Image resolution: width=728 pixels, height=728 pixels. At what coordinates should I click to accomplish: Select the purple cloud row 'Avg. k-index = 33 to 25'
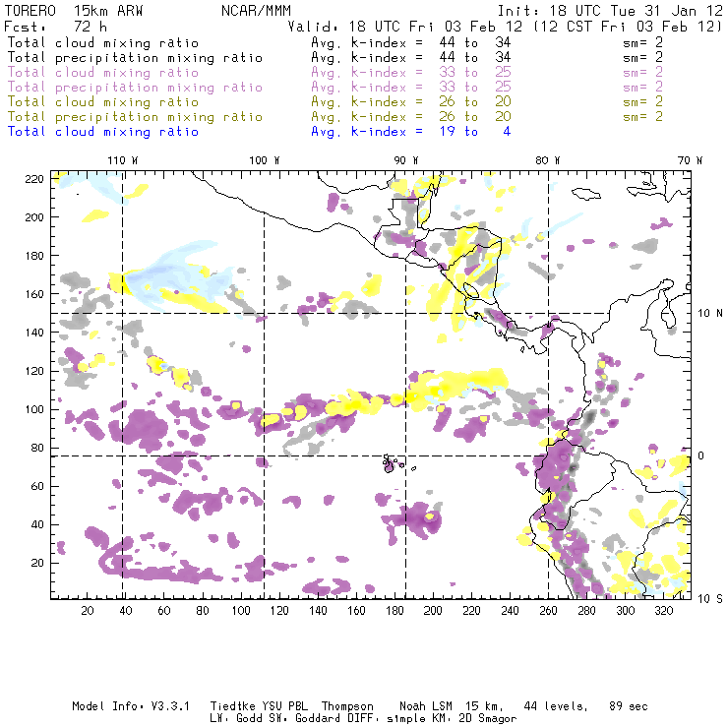click(411, 73)
